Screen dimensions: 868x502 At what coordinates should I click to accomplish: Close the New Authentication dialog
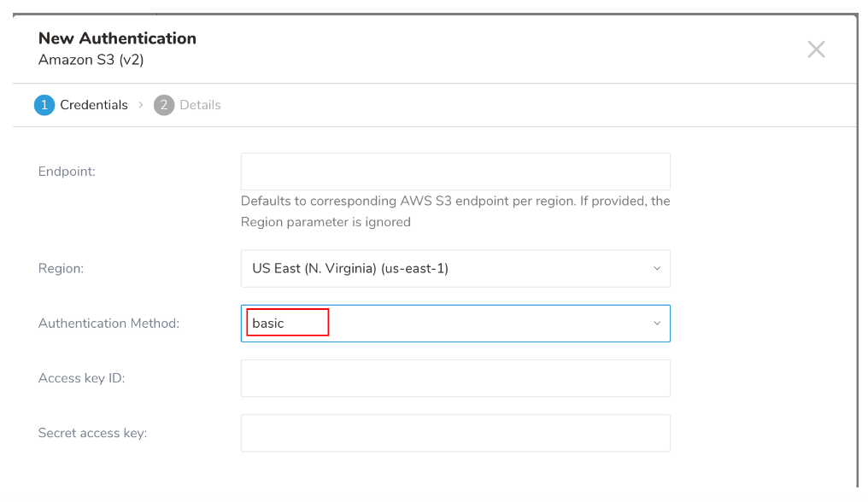point(816,50)
